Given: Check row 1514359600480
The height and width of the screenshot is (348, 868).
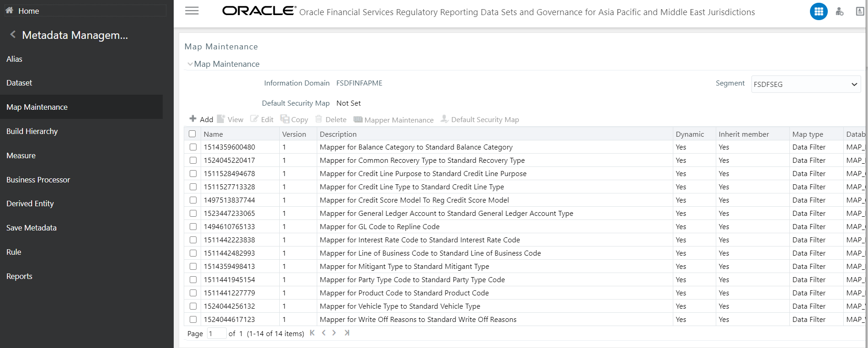Looking at the screenshot, I should [x=193, y=147].
